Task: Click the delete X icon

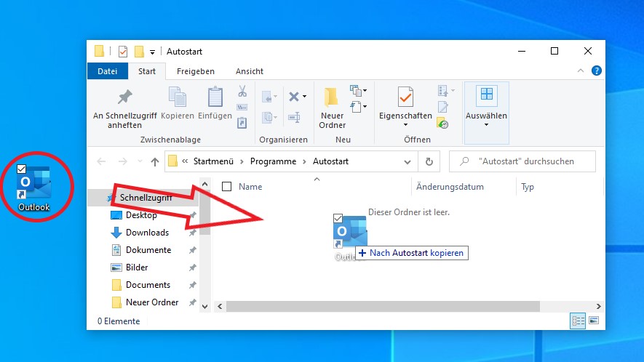Action: coord(294,97)
